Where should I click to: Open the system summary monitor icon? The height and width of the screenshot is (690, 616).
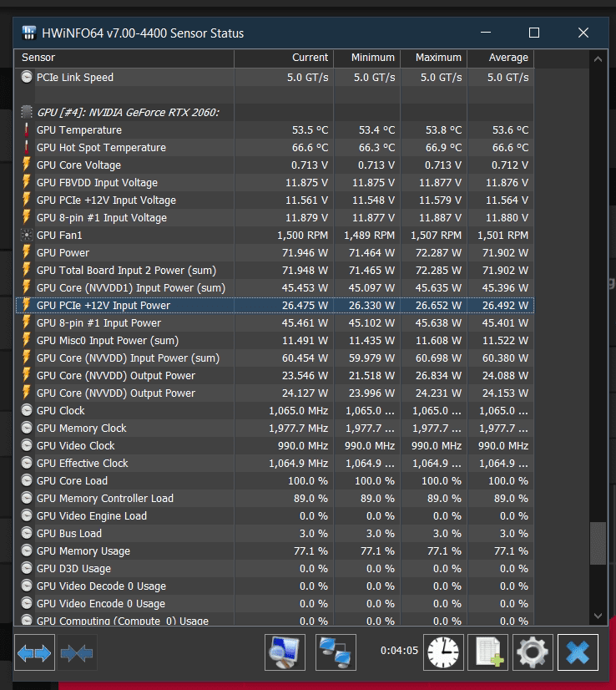[285, 652]
